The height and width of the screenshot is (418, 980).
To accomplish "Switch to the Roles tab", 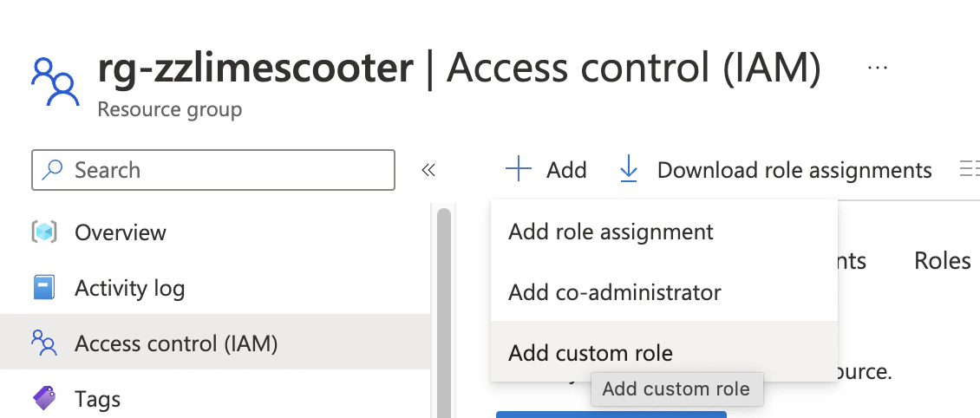I will point(942,261).
